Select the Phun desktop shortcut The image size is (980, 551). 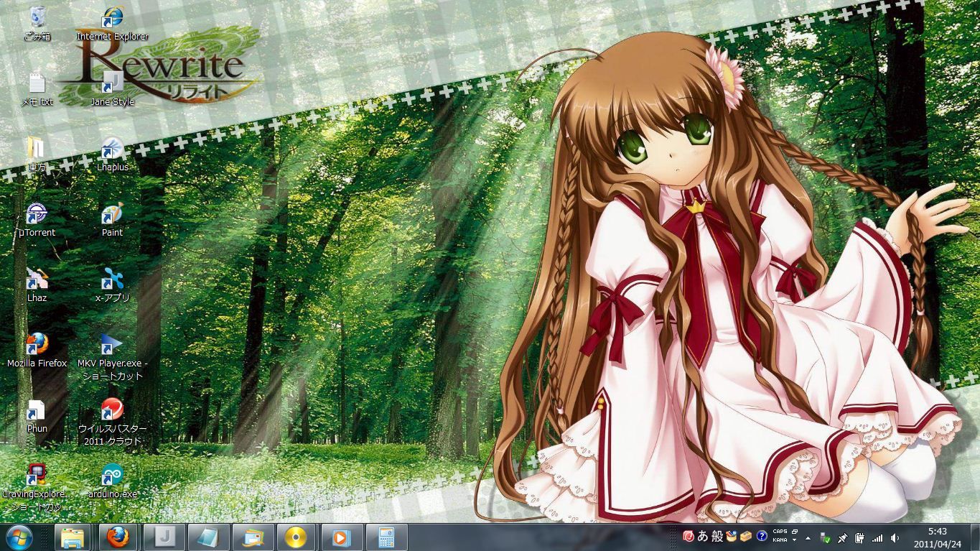click(37, 416)
